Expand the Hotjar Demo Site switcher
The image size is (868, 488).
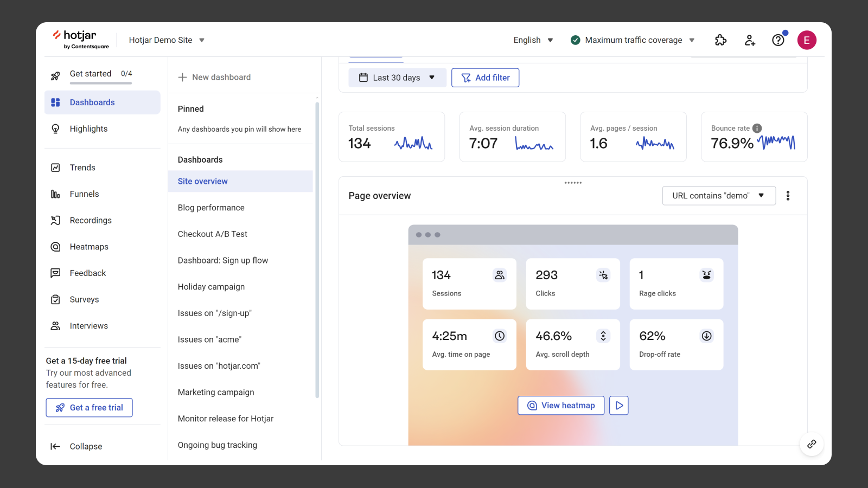tap(167, 40)
